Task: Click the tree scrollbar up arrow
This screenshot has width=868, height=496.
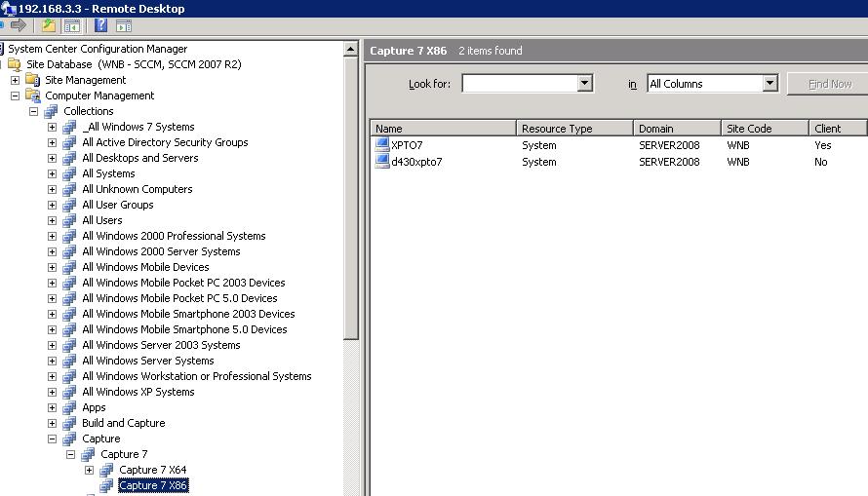Action: point(350,50)
